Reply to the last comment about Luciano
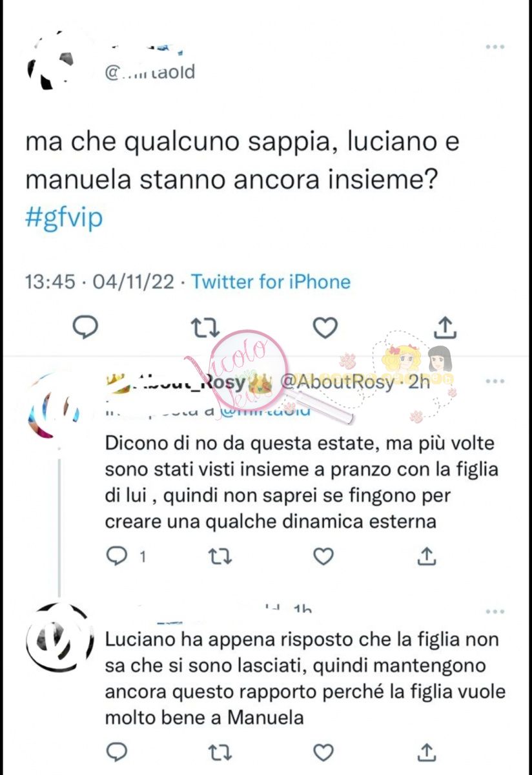The height and width of the screenshot is (775, 532). tap(117, 752)
